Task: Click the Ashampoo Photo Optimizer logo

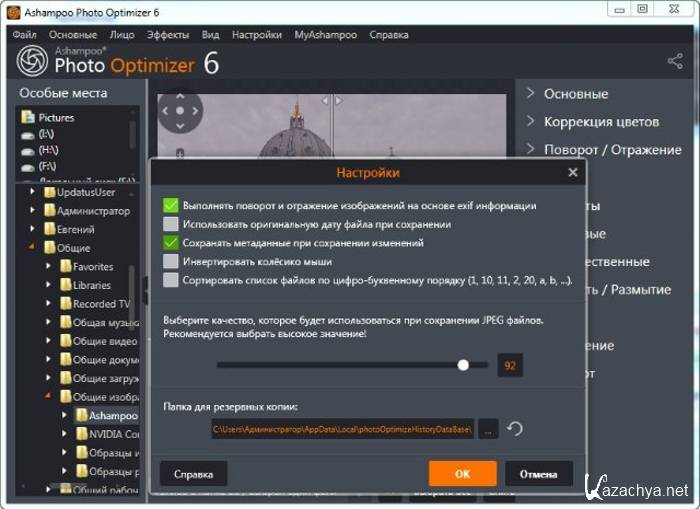Action: [x=33, y=62]
